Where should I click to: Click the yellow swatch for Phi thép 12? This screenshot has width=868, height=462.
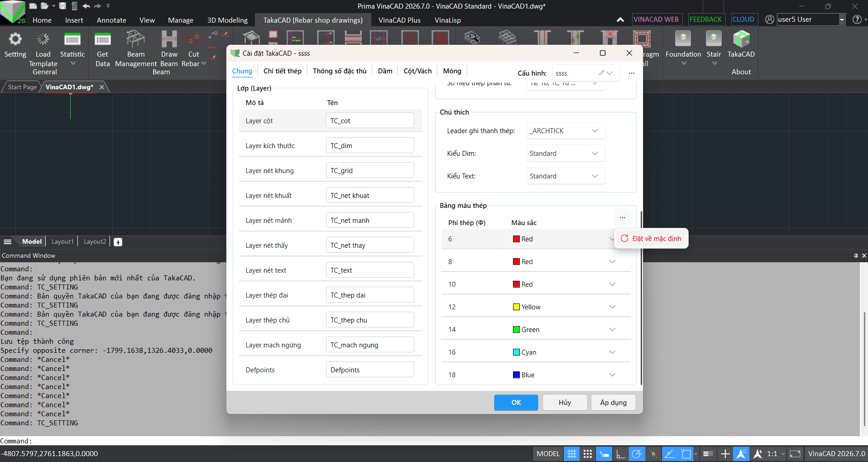(x=516, y=307)
